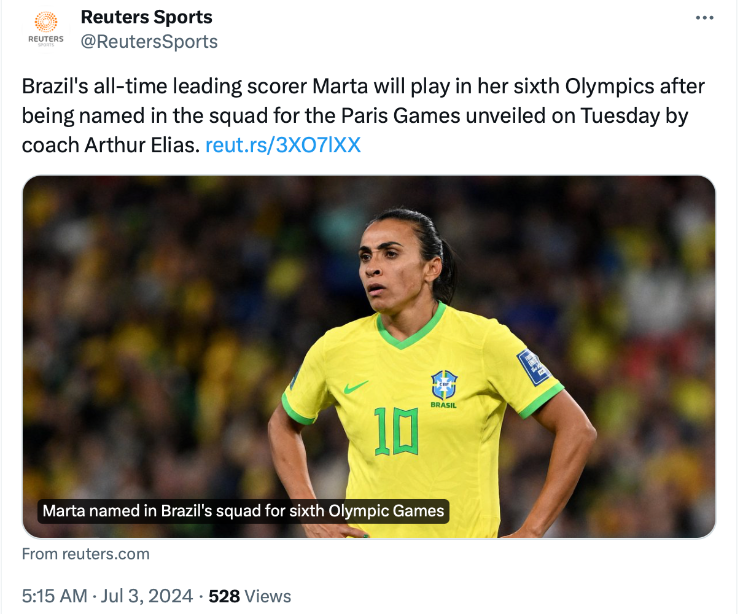This screenshot has width=743, height=614.
Task: Open the three-dot more options menu
Action: tap(704, 19)
